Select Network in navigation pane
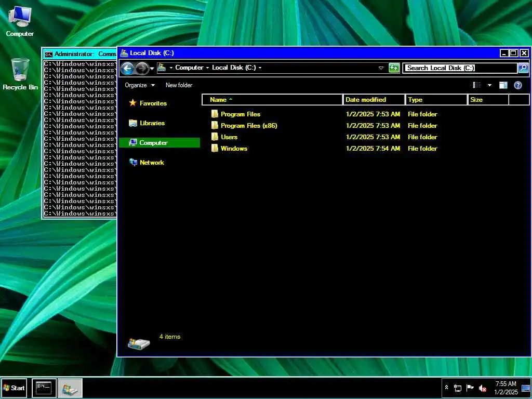532x399 pixels. (x=152, y=163)
